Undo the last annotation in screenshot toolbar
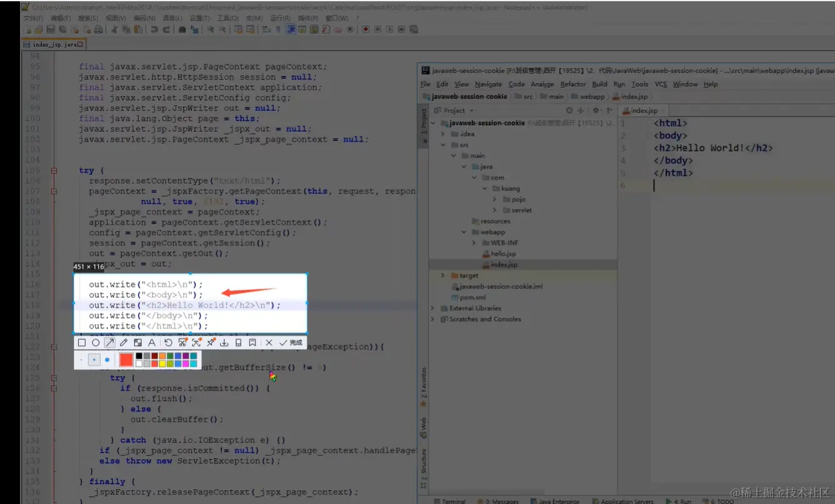 tap(169, 343)
